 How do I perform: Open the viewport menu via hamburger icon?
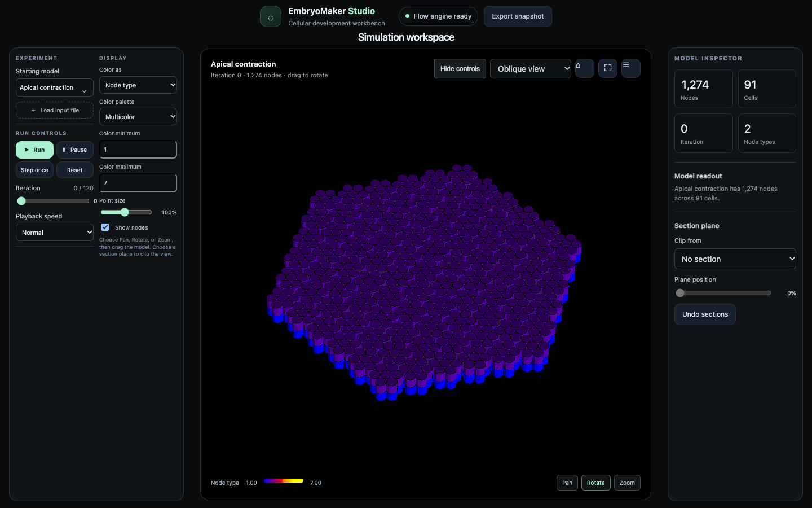tap(631, 68)
